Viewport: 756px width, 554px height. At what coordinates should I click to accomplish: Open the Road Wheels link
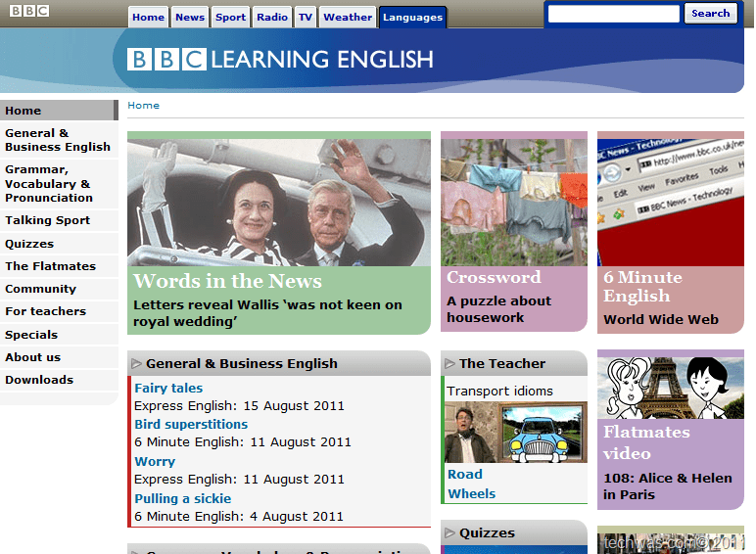[472, 485]
